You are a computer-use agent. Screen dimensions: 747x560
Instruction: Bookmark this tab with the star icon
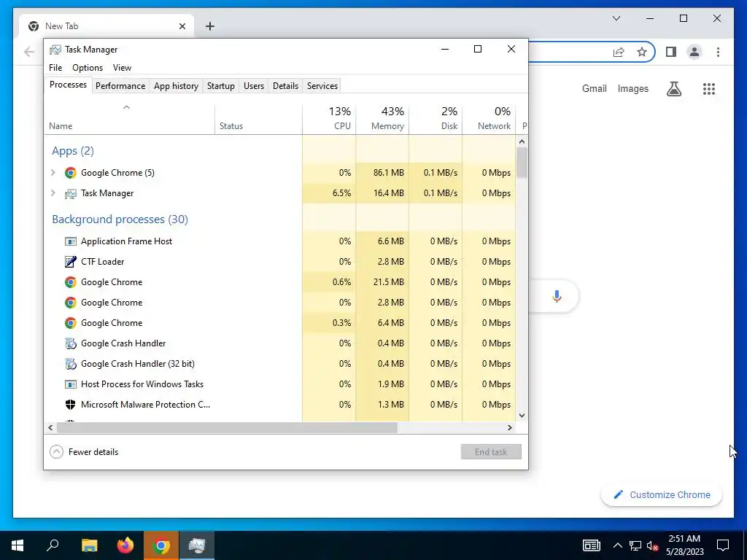642,52
